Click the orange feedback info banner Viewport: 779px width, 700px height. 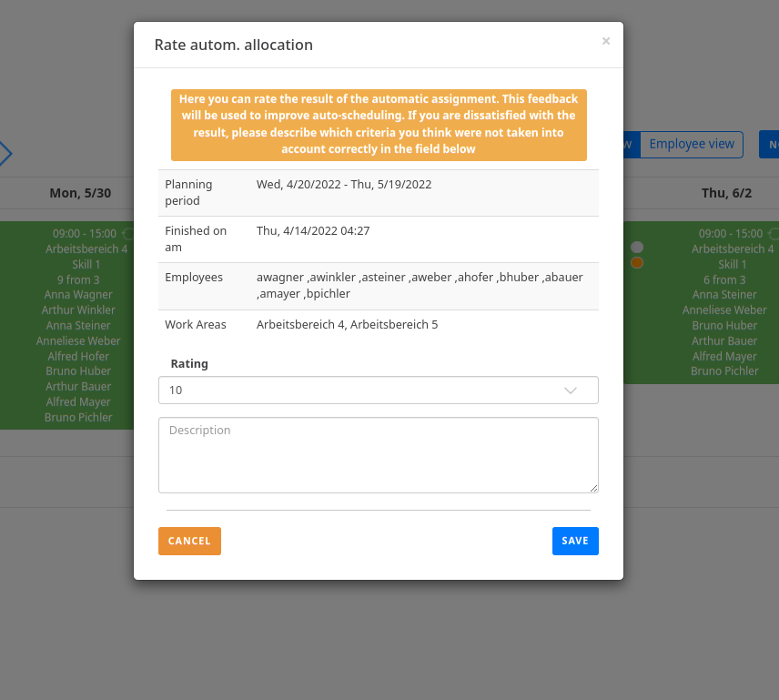[378, 125]
